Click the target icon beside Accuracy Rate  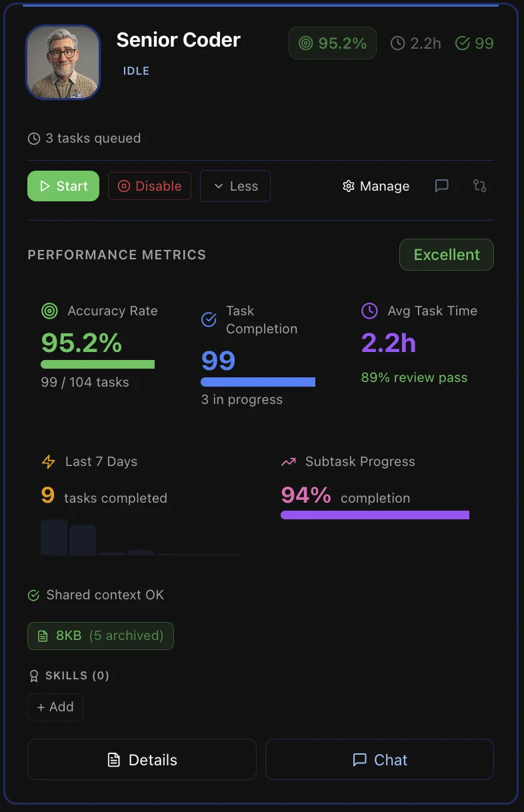(x=49, y=311)
